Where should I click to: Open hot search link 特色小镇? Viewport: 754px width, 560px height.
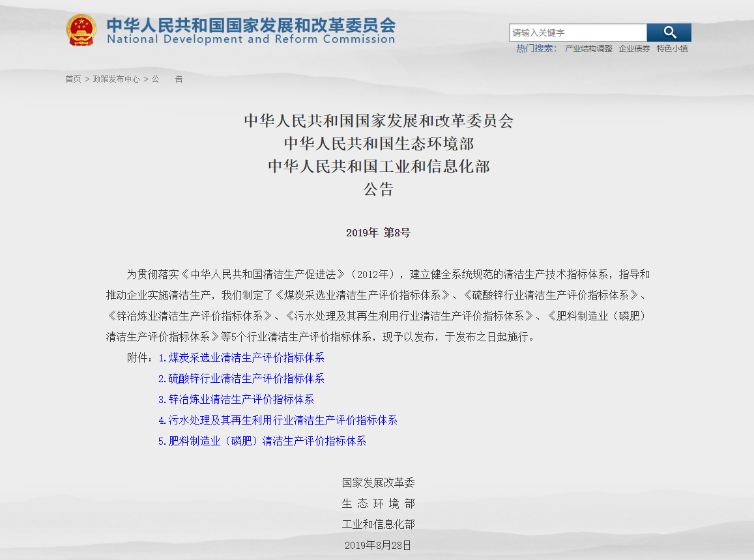click(672, 49)
